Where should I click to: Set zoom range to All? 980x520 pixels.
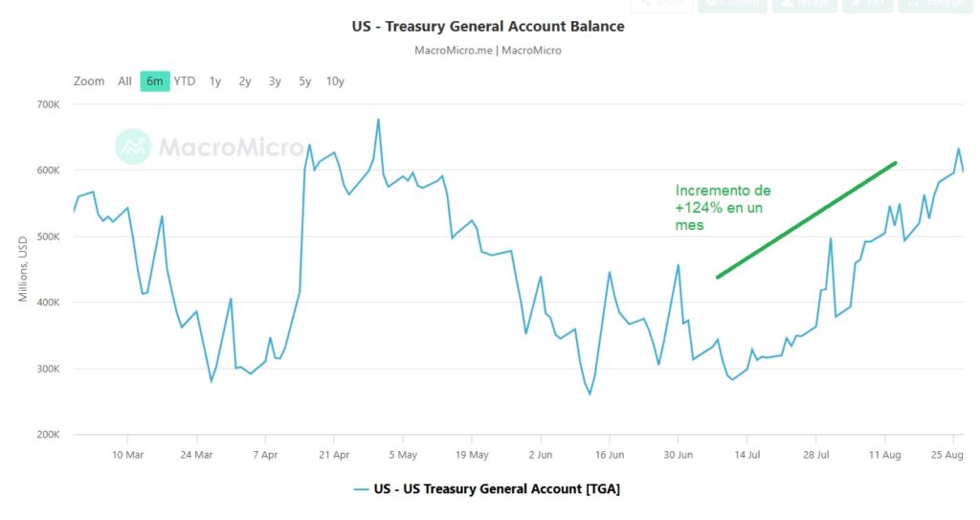[x=124, y=81]
